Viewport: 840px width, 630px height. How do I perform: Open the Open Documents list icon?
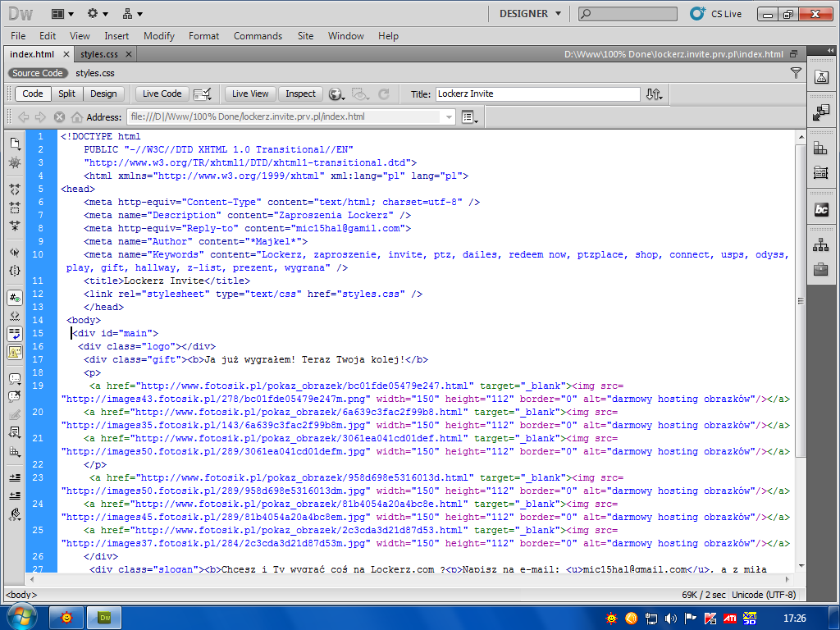tap(15, 144)
